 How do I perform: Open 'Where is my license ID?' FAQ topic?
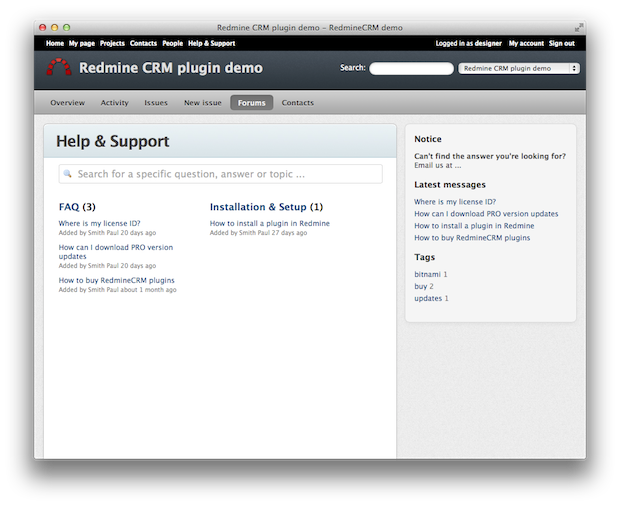pyautogui.click(x=99, y=223)
